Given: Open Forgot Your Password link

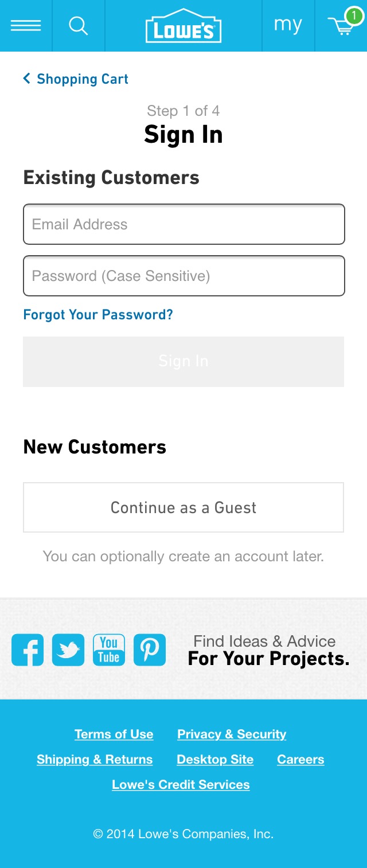Looking at the screenshot, I should [x=97, y=314].
